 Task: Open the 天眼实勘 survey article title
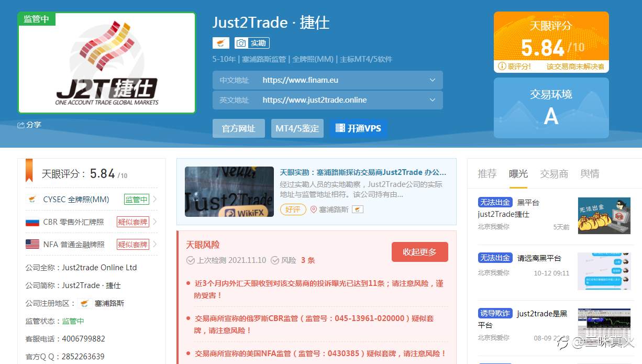coord(363,172)
